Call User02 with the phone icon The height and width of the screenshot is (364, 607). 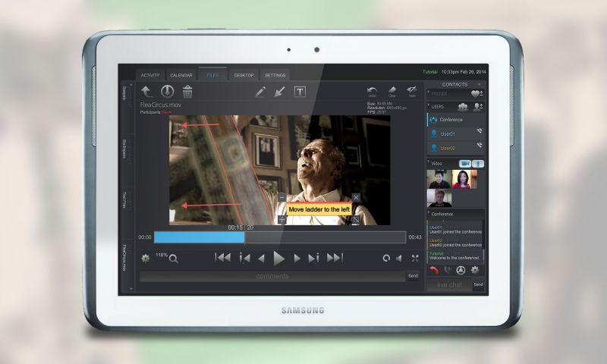click(480, 146)
